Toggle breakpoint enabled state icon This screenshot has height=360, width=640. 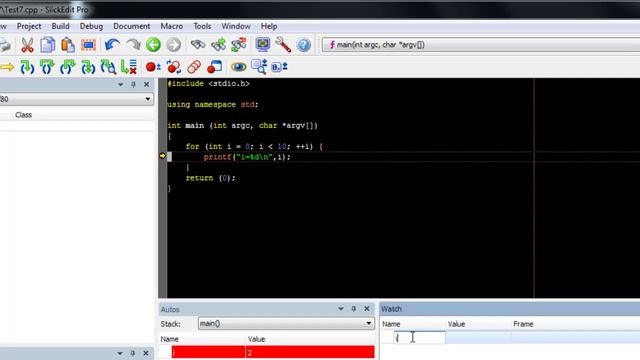point(174,67)
